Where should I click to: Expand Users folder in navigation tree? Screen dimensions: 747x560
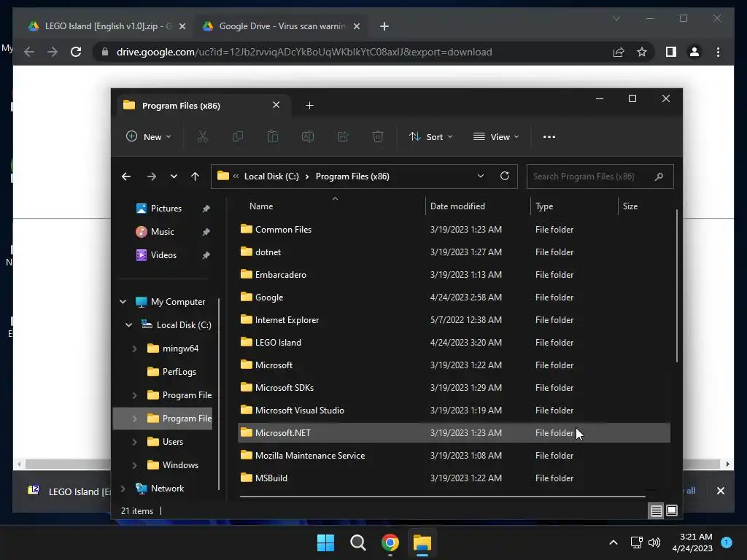(x=134, y=442)
